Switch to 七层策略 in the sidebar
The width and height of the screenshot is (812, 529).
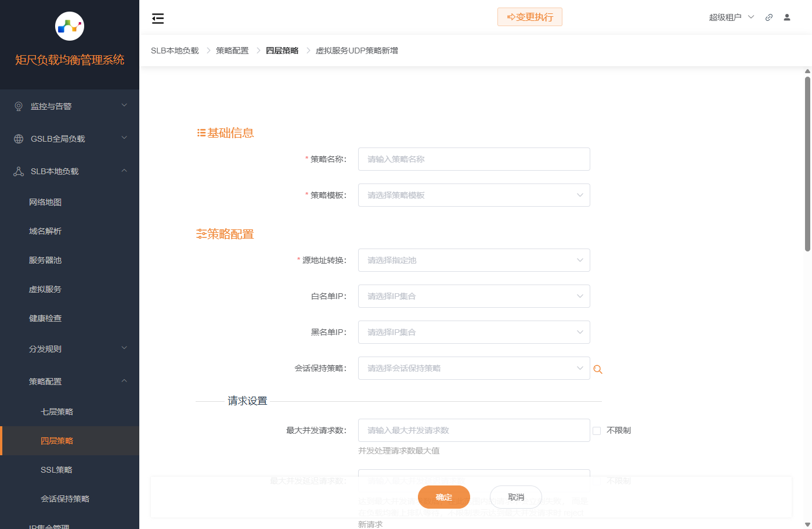pyautogui.click(x=57, y=411)
